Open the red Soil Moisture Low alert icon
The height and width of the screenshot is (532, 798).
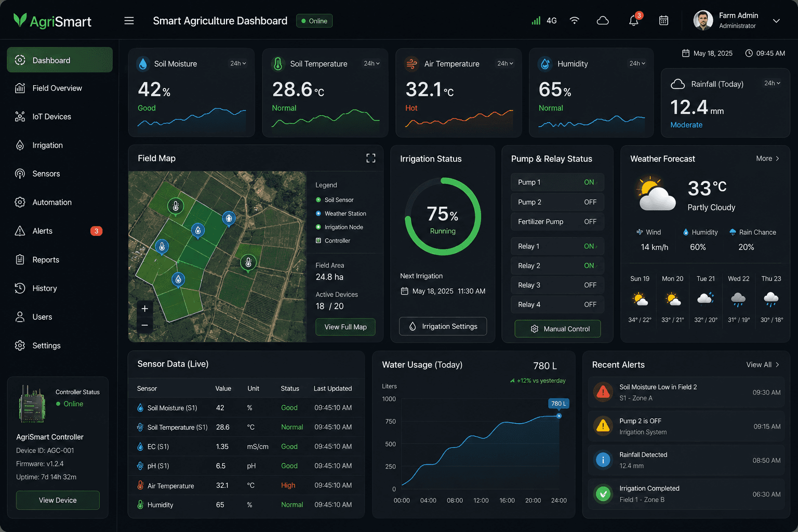pyautogui.click(x=603, y=392)
